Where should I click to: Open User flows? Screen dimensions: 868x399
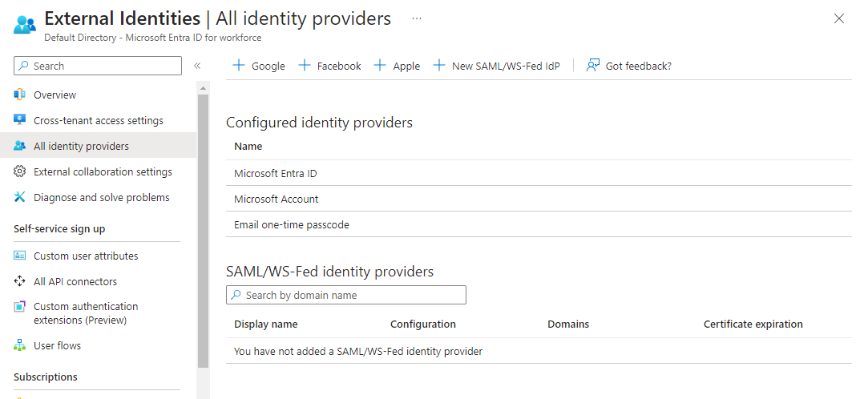[57, 345]
